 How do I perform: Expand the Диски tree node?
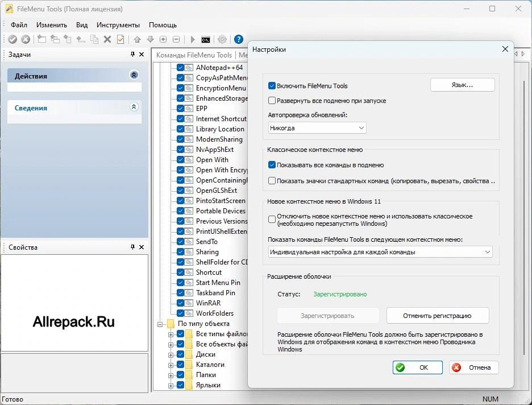coord(171,355)
